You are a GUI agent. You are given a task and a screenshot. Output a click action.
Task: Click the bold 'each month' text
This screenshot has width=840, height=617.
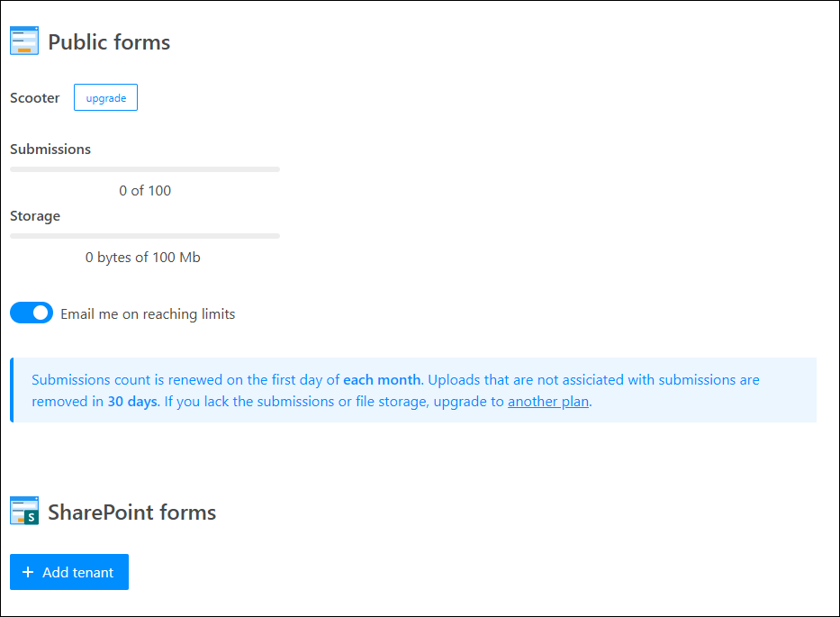coord(382,380)
